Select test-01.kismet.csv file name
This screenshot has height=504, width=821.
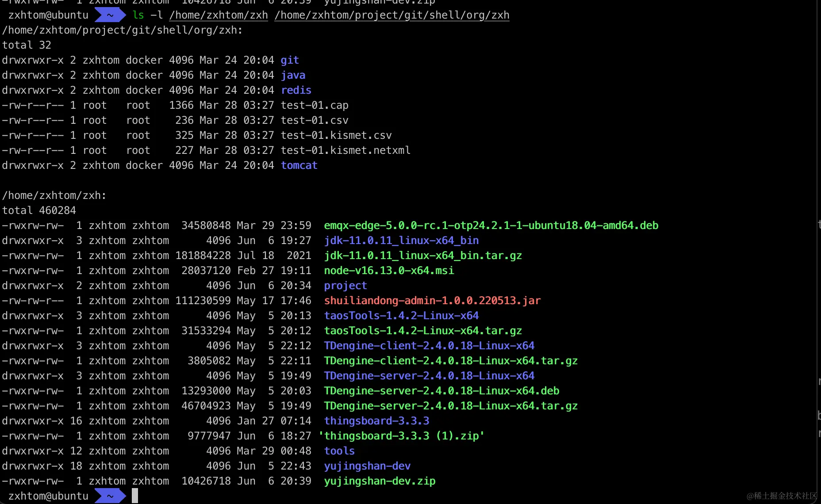point(336,135)
